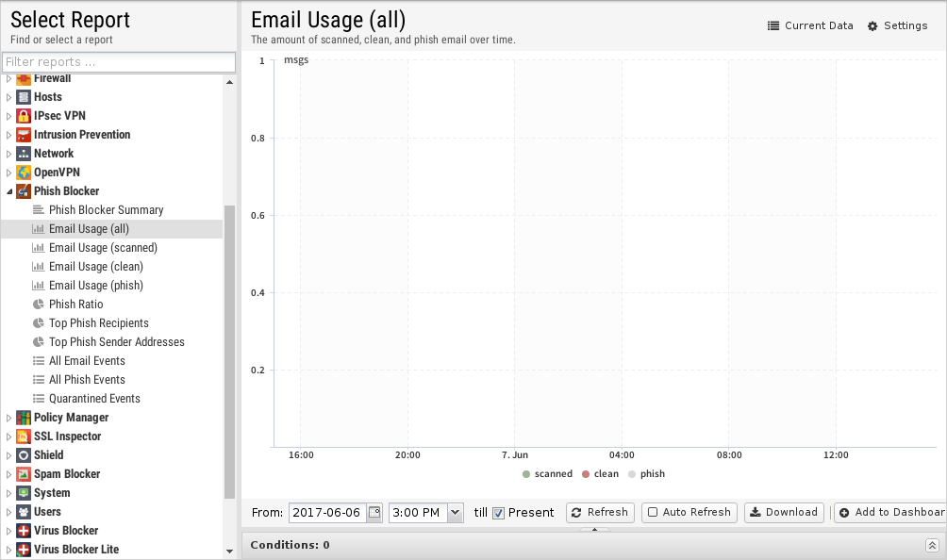Open the Quarantined Events report
Image resolution: width=947 pixels, height=560 pixels.
(94, 399)
